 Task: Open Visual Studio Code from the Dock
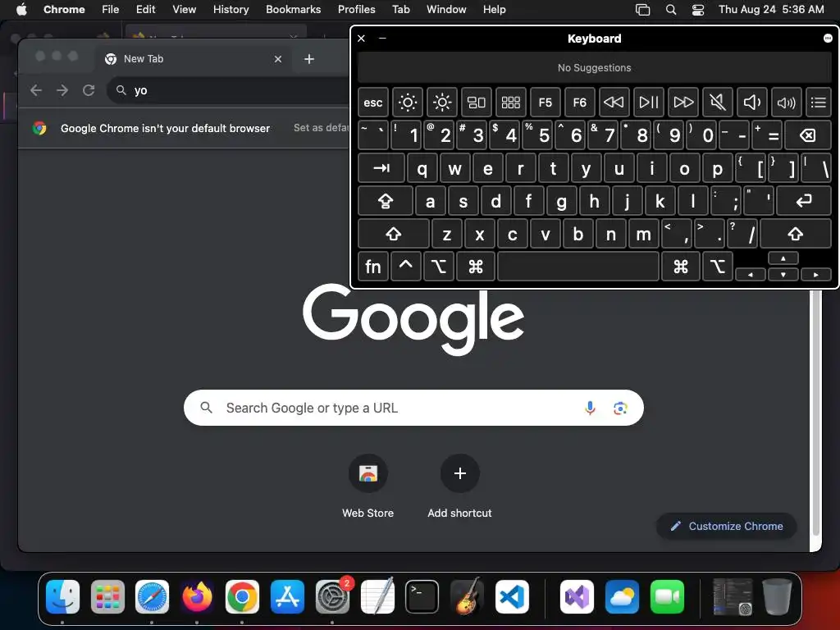[x=512, y=596]
